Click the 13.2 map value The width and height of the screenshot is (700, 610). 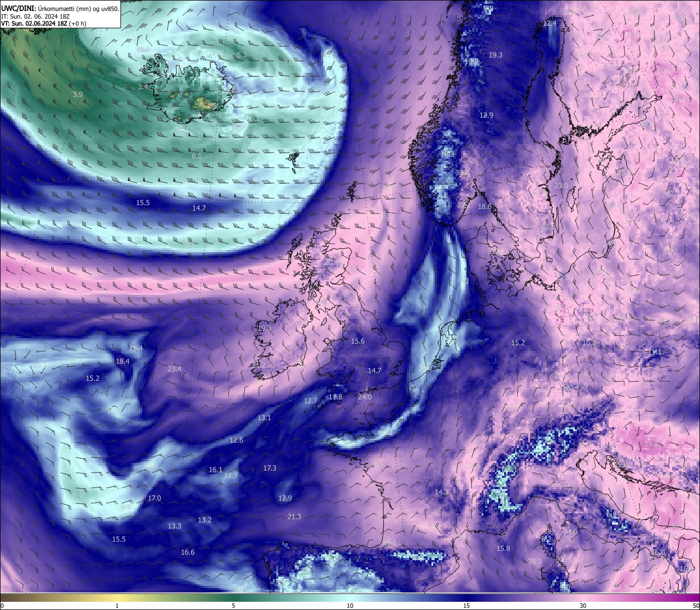205,520
